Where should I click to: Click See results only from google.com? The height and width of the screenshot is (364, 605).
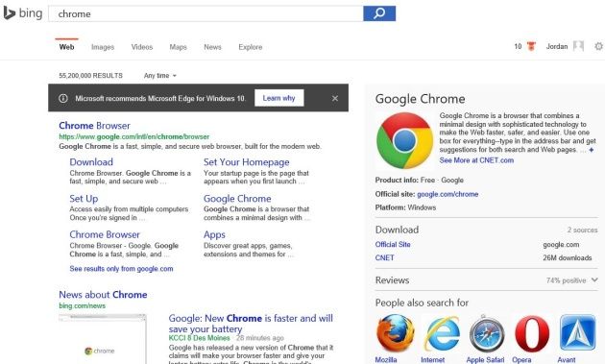(121, 269)
